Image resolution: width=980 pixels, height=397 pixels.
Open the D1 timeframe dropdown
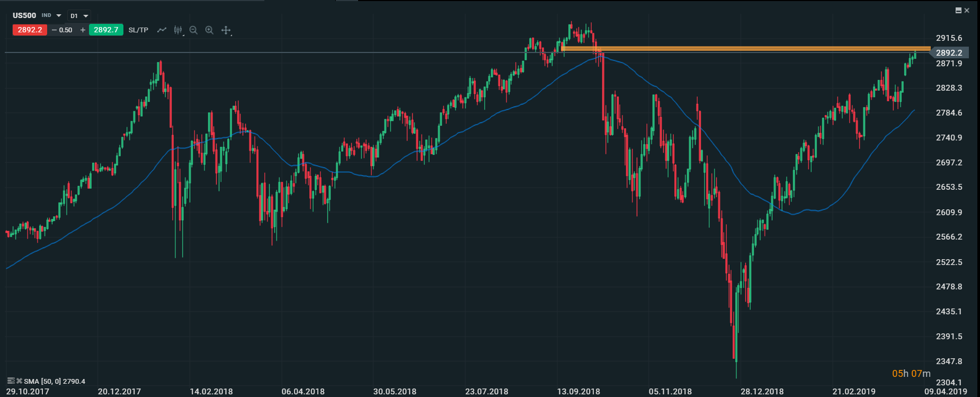tap(79, 16)
